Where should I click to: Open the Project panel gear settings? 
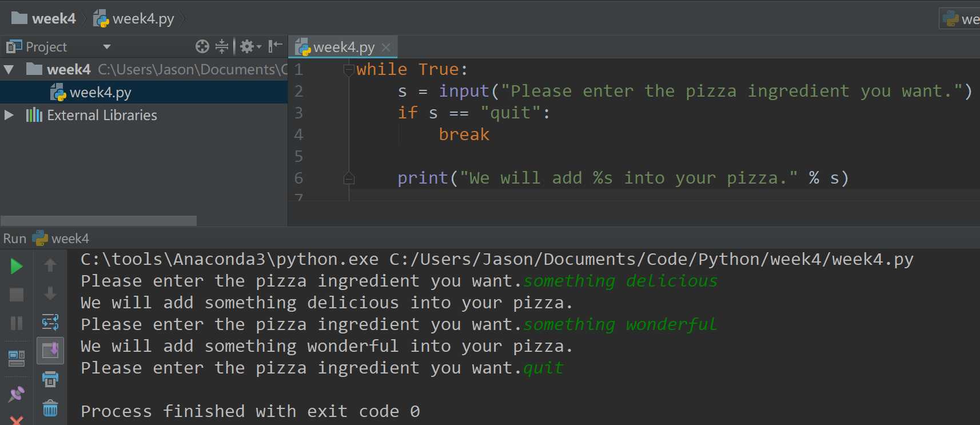250,46
